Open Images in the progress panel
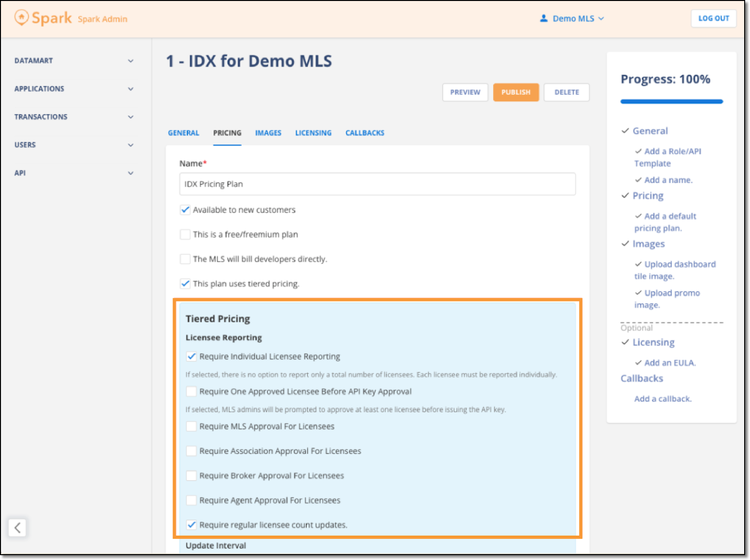The image size is (750, 560). [x=648, y=244]
